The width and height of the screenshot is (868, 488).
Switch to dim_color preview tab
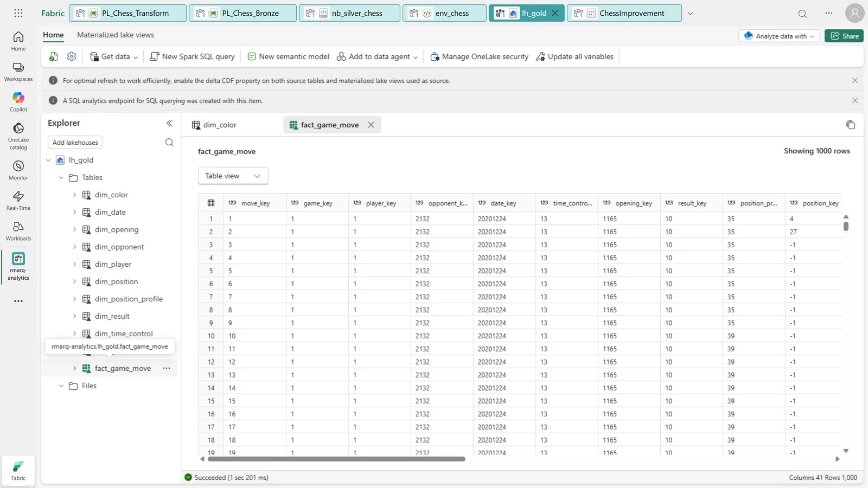tap(215, 125)
